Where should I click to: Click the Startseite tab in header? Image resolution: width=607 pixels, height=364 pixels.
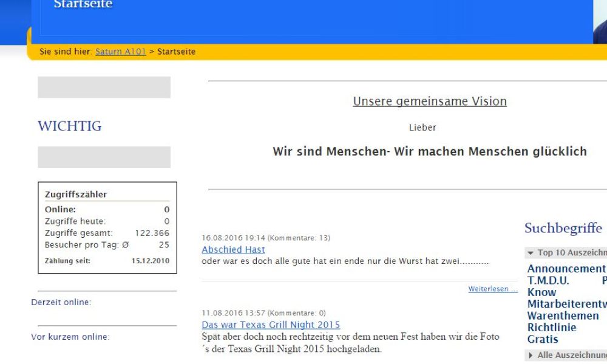click(83, 5)
